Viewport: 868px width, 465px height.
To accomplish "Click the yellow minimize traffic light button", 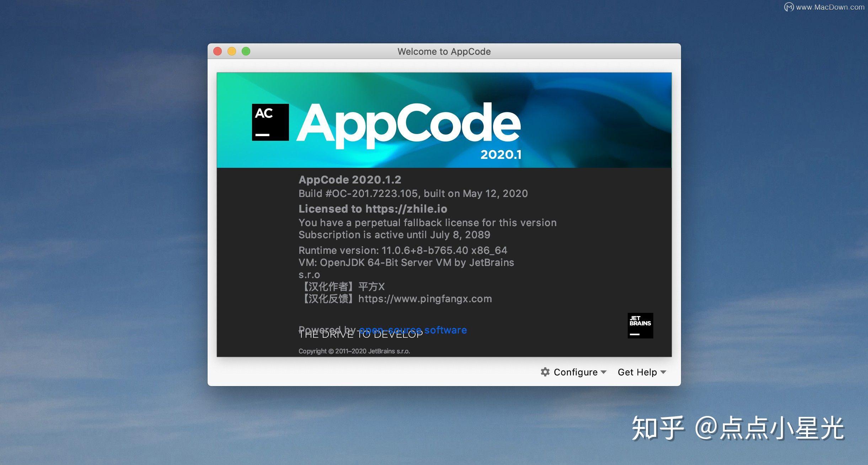I will (x=232, y=51).
